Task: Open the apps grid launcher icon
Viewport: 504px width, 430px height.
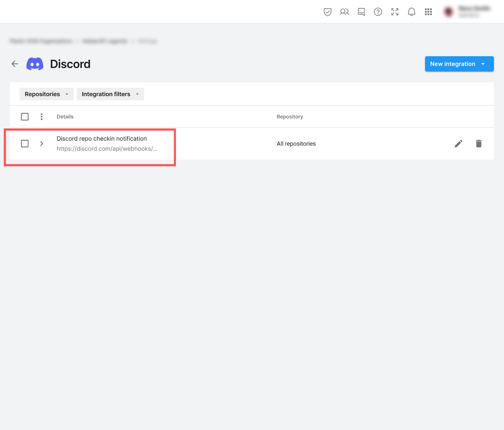Action: (x=428, y=12)
